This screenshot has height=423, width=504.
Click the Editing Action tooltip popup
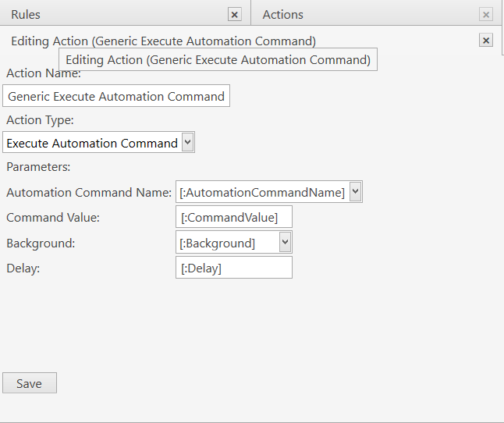[218, 59]
